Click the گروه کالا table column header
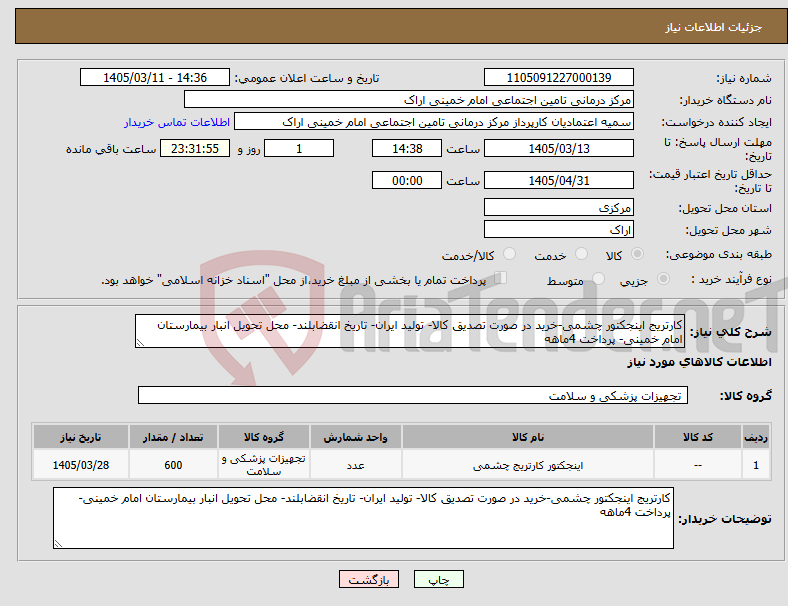 (264, 437)
